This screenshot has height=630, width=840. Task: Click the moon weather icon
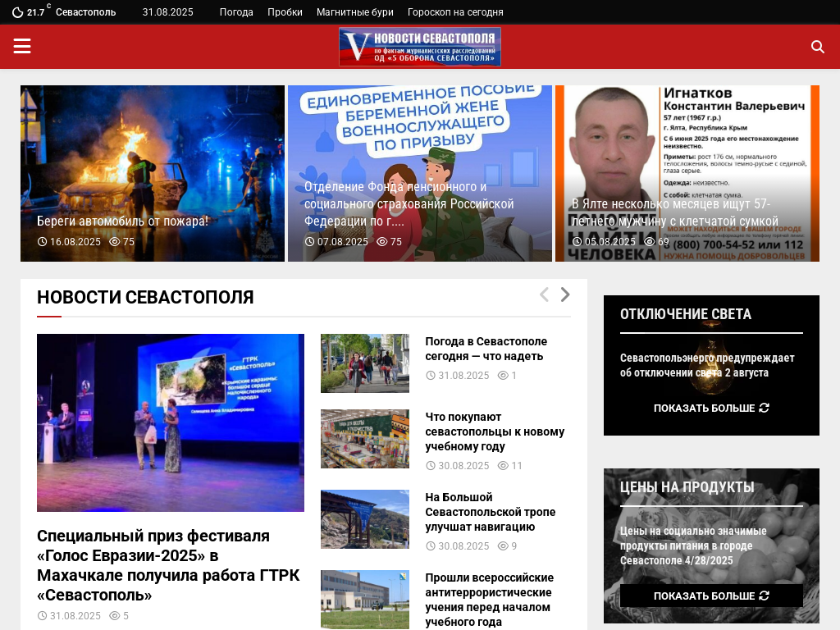(18, 12)
